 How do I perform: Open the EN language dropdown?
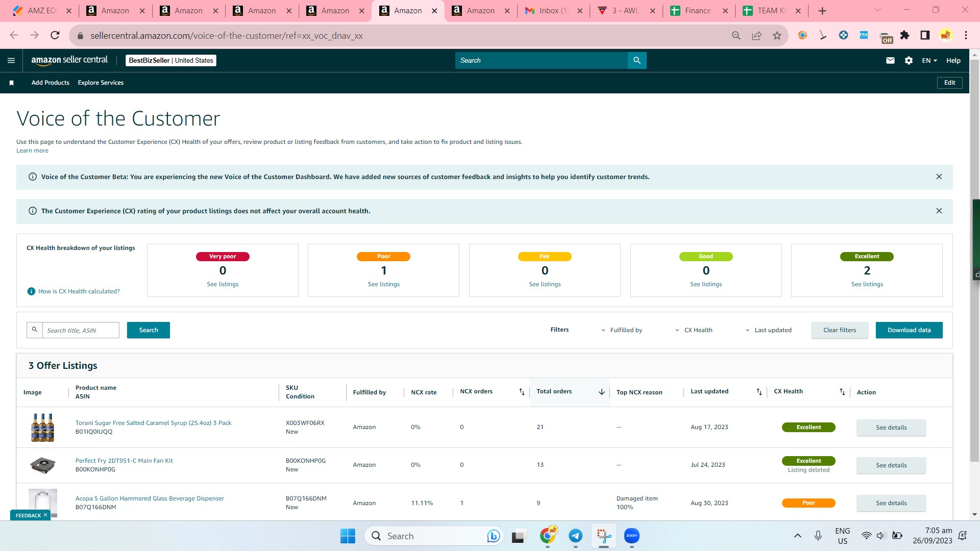(x=929, y=60)
